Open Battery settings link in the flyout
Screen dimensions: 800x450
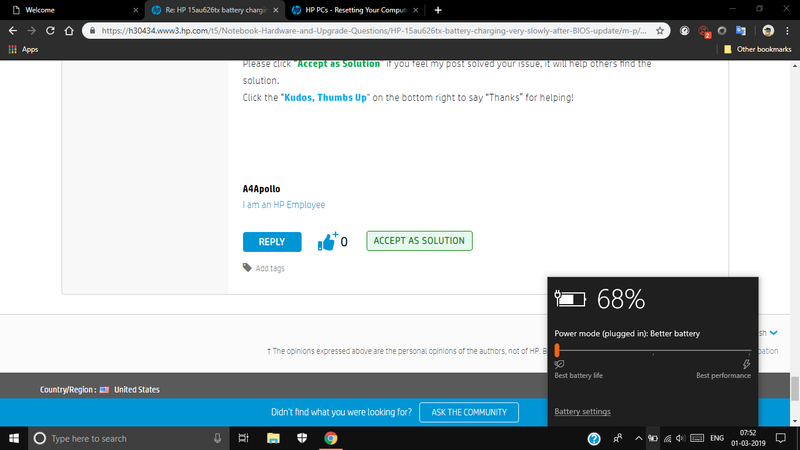[x=582, y=411]
